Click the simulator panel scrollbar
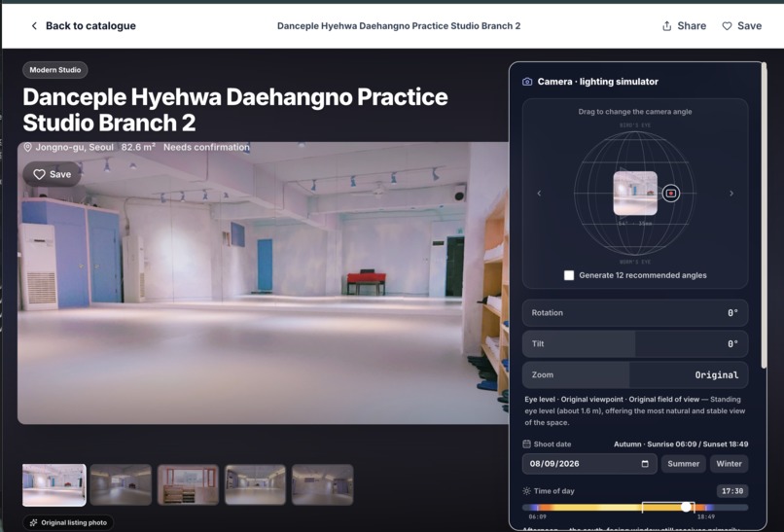 pyautogui.click(x=764, y=215)
